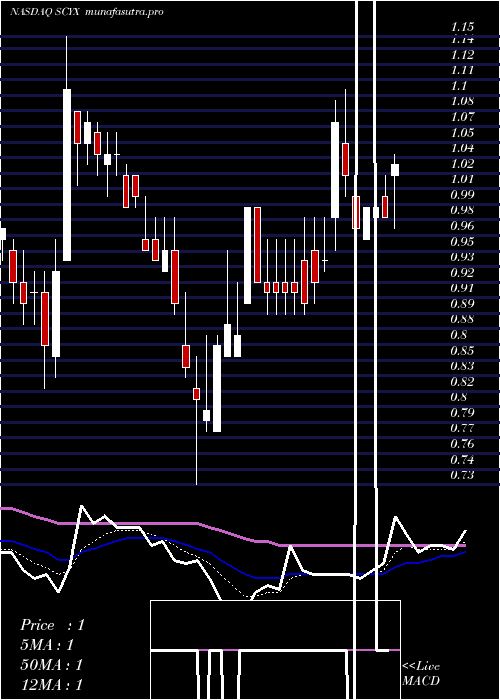Select the 0.74 price axis label
The height and width of the screenshot is (700, 500).
pos(462,459)
